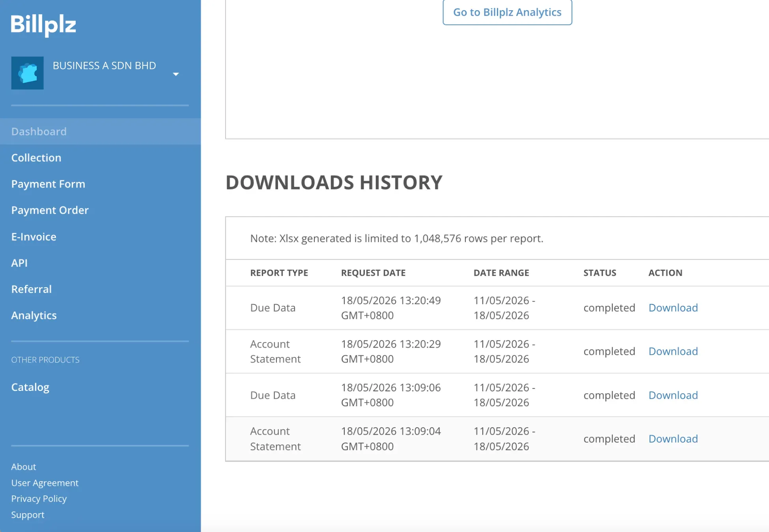Open the Support link
The height and width of the screenshot is (532, 769).
pos(28,515)
